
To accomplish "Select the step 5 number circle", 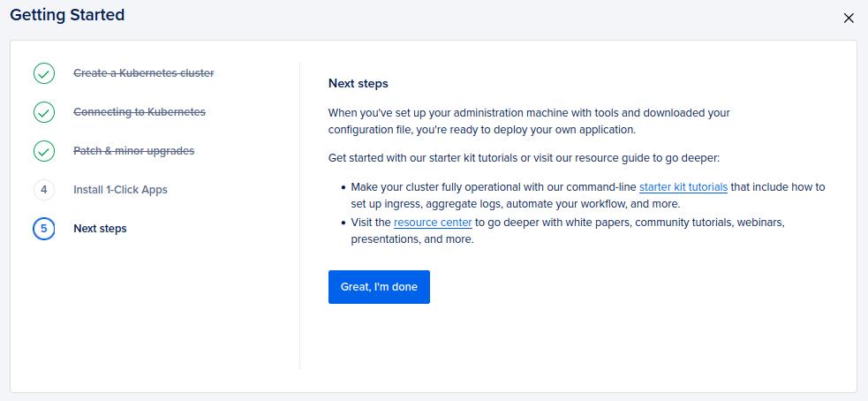I will tap(44, 229).
